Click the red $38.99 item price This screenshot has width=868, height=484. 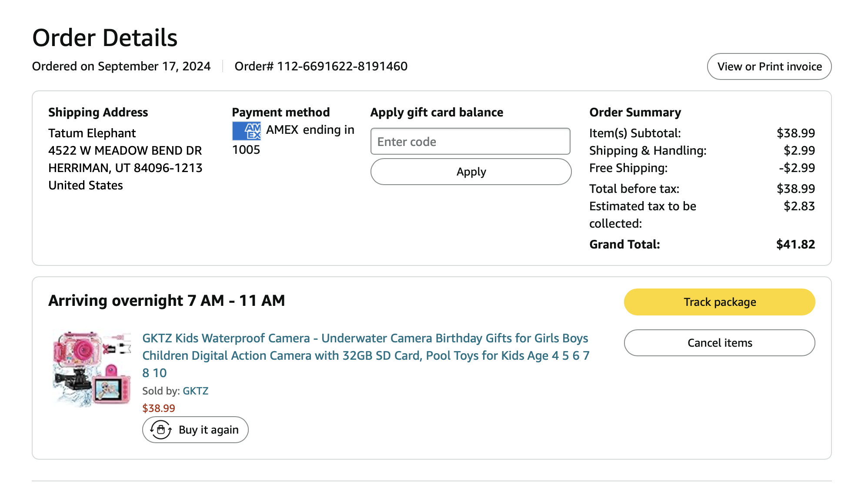[158, 408]
